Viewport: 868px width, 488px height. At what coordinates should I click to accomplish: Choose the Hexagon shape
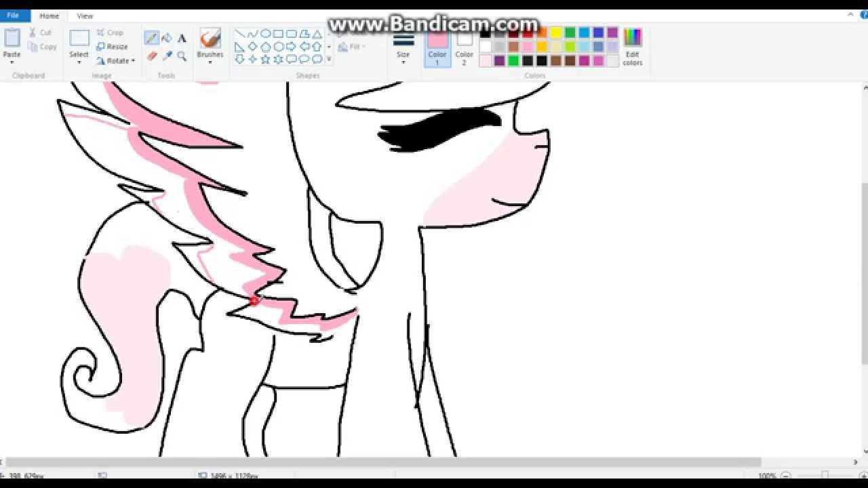click(x=279, y=47)
